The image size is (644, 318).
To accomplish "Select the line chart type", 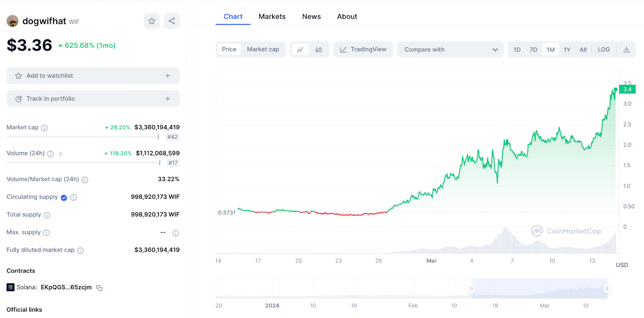I will click(x=300, y=49).
